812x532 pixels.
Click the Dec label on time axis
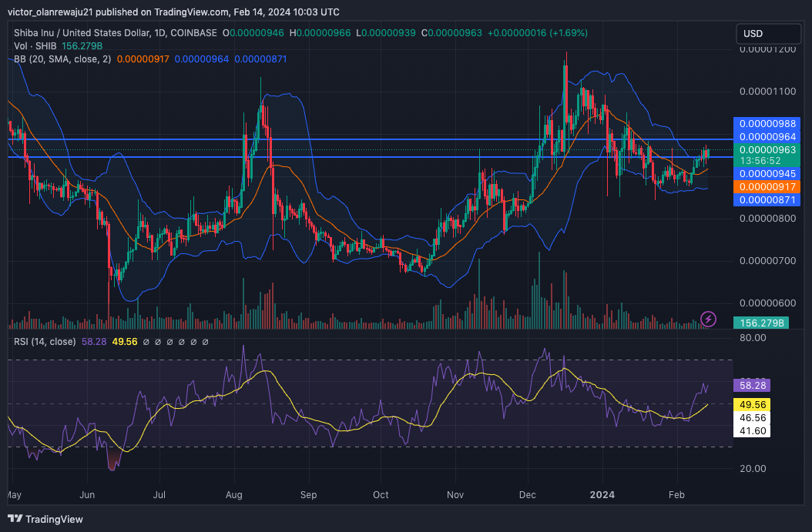(527, 495)
